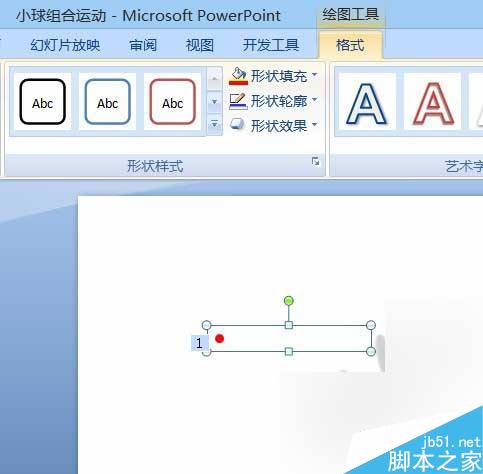The height and width of the screenshot is (474, 483).
Task: Open the 形状轮廓 dropdown arrow
Action: (x=314, y=99)
